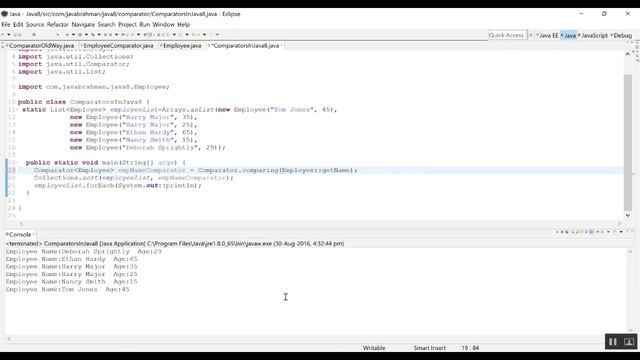Open the Edit menu
640x360 pixels.
click(x=18, y=24)
